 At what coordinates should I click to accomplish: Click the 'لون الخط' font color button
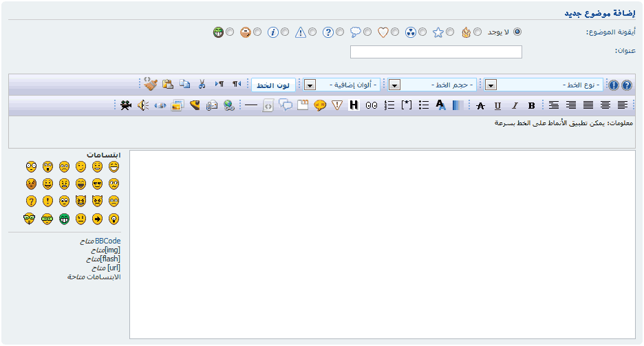(x=273, y=85)
